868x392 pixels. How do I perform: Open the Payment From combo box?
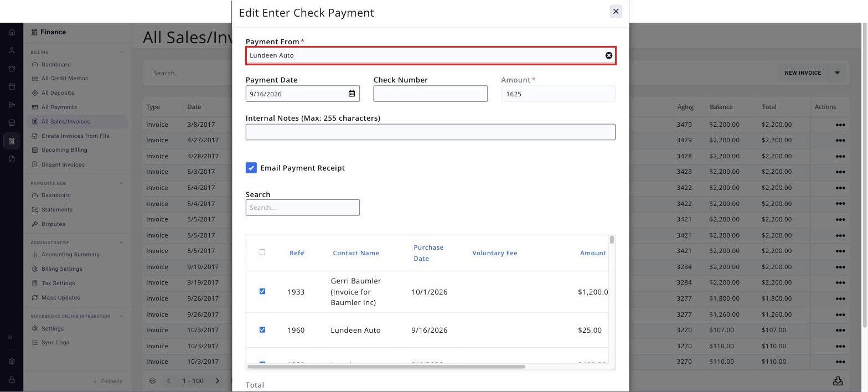pos(431,55)
